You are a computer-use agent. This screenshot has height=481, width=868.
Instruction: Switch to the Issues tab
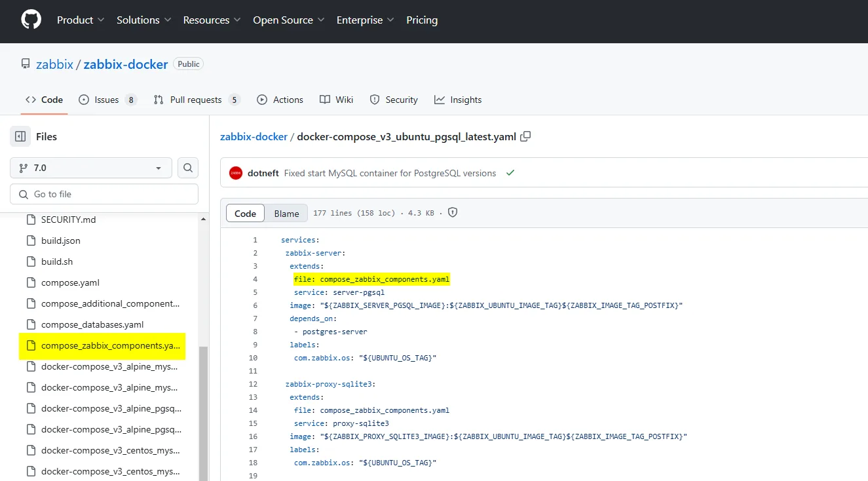click(x=107, y=100)
